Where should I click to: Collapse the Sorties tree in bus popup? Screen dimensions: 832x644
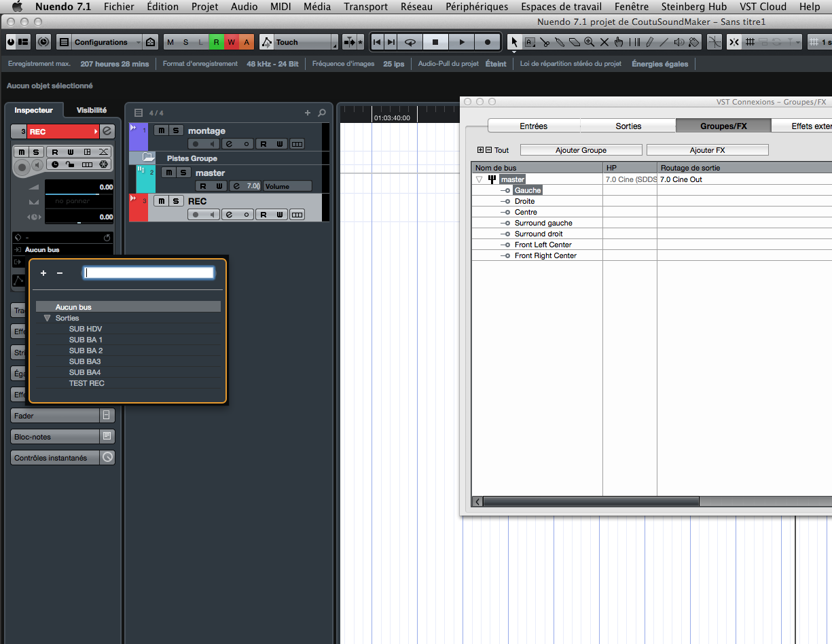pyautogui.click(x=47, y=318)
